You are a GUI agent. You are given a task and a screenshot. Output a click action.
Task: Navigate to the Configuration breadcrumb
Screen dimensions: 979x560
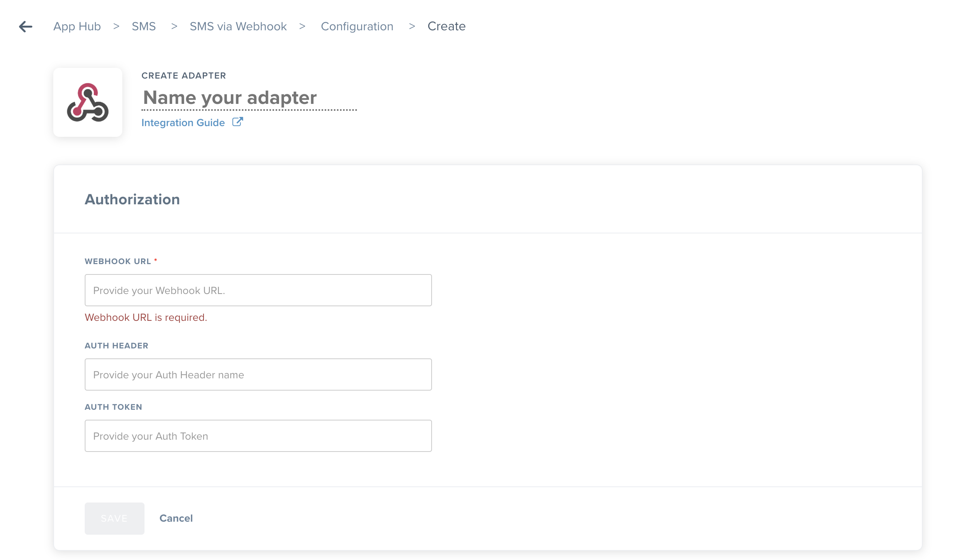[x=358, y=26]
